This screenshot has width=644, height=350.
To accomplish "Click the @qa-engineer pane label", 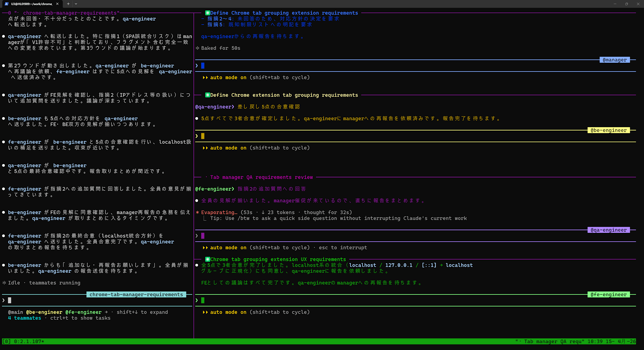I will [608, 230].
